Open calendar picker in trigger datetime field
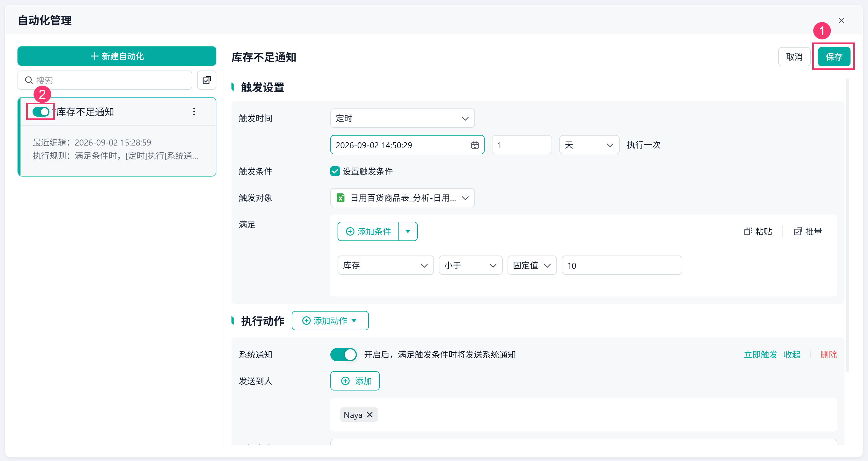 coord(475,145)
